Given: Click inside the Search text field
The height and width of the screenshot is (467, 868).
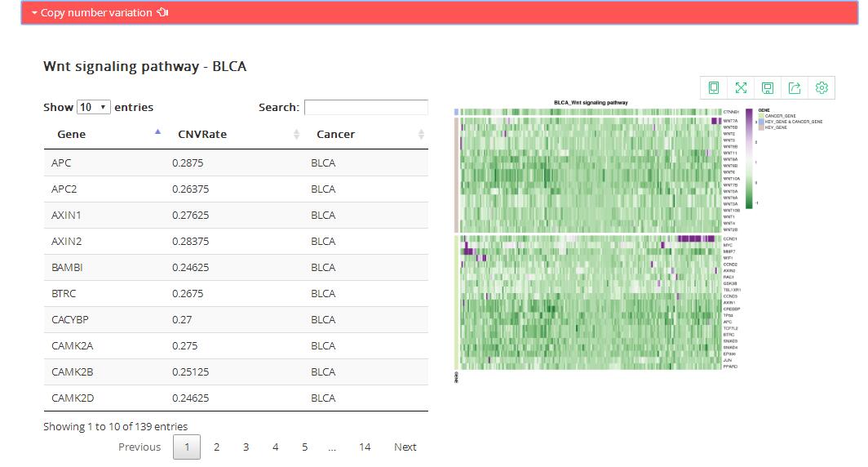Looking at the screenshot, I should point(365,107).
